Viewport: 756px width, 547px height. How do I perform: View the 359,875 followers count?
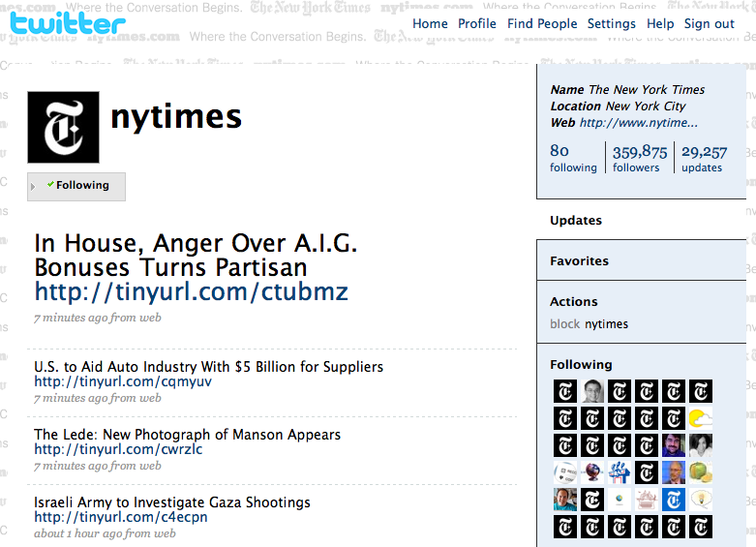coord(640,158)
